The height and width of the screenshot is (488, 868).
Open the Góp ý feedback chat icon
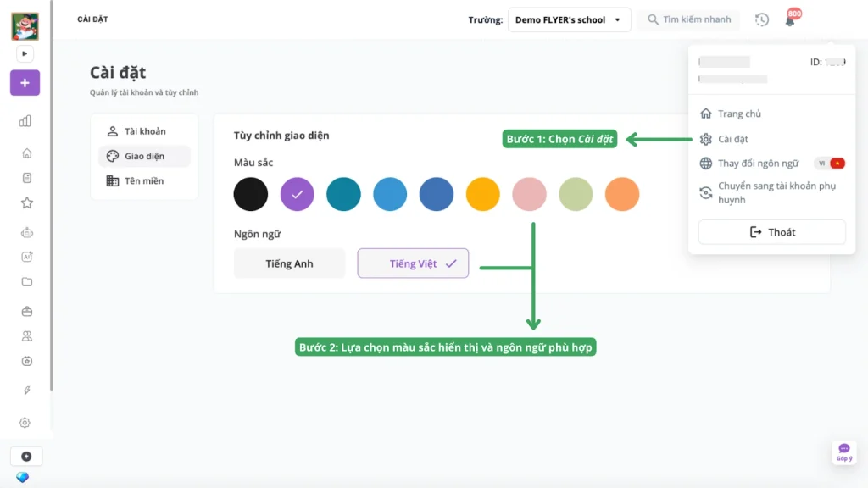click(x=843, y=452)
